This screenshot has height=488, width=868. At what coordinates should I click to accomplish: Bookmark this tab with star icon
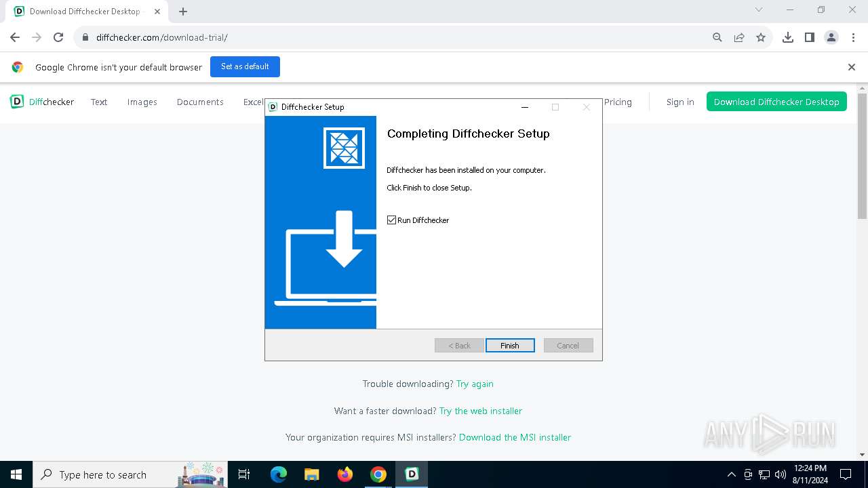pyautogui.click(x=761, y=37)
